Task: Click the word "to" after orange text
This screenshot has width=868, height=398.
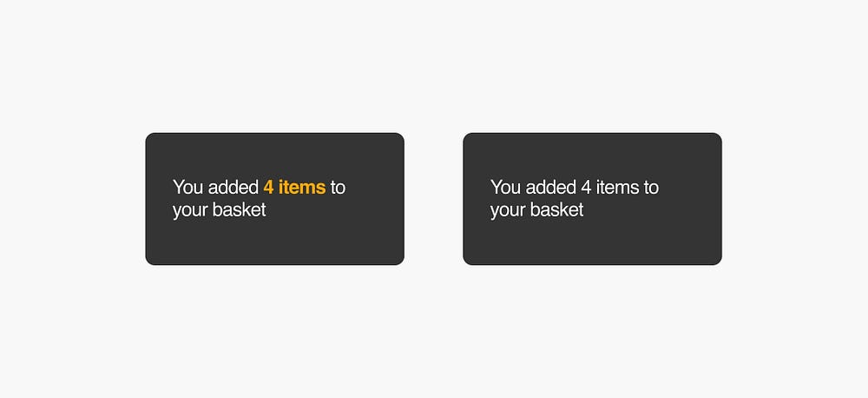Action: click(338, 188)
